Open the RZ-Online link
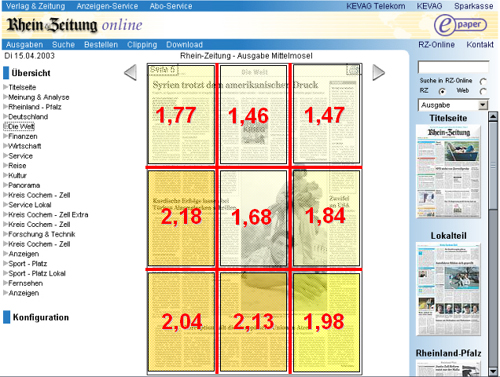 (436, 45)
